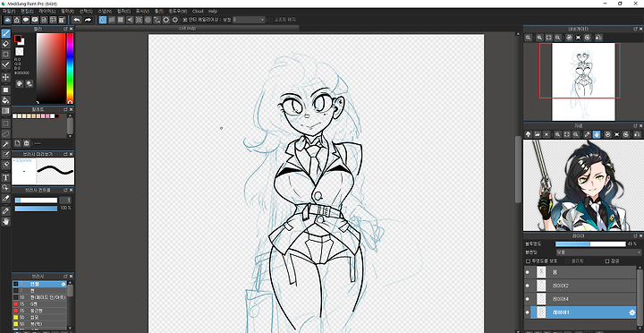Choose the vanishing point snap guide
Screen dimensions: 644x333
[x=130, y=20]
